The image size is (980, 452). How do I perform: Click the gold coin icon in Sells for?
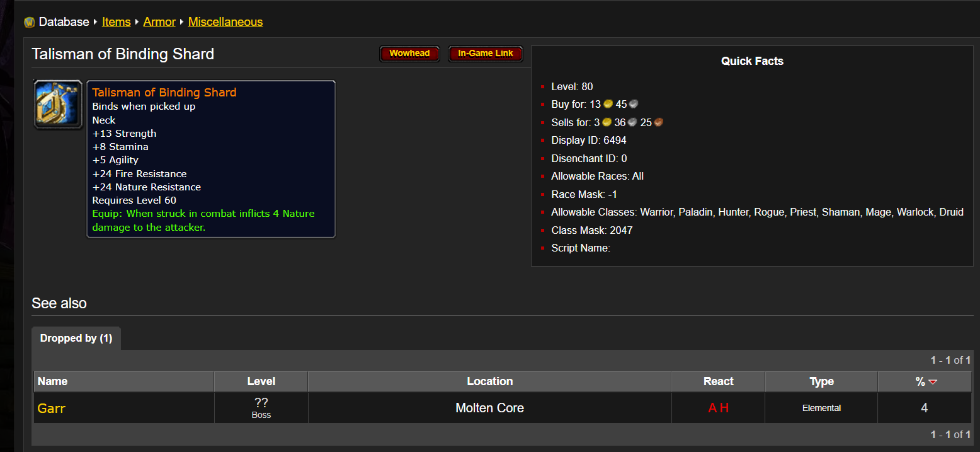coord(607,122)
